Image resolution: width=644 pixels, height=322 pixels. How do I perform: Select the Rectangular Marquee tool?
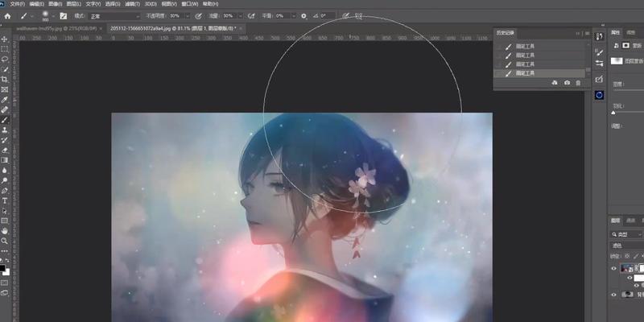pyautogui.click(x=5, y=49)
